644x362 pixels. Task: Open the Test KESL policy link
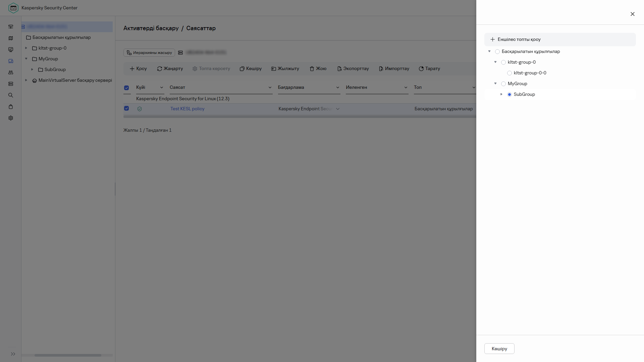point(187,109)
